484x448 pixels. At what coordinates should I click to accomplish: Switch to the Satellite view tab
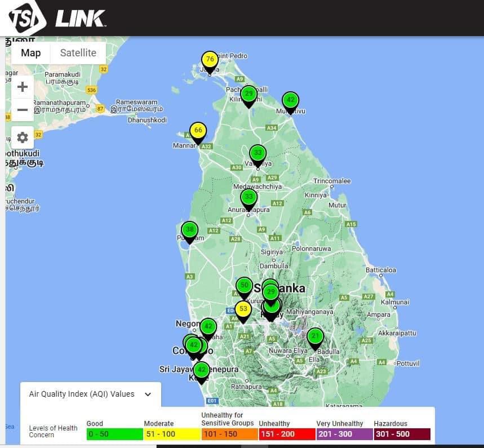[78, 53]
